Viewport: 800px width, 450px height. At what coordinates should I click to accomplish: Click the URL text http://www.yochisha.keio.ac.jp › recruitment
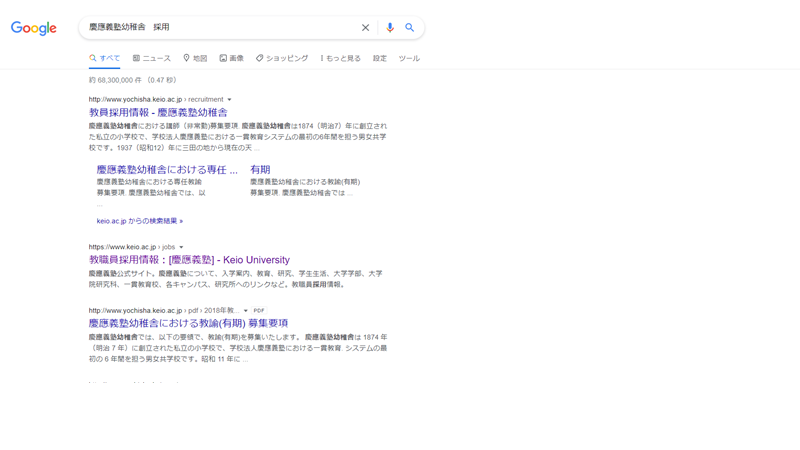click(x=156, y=99)
